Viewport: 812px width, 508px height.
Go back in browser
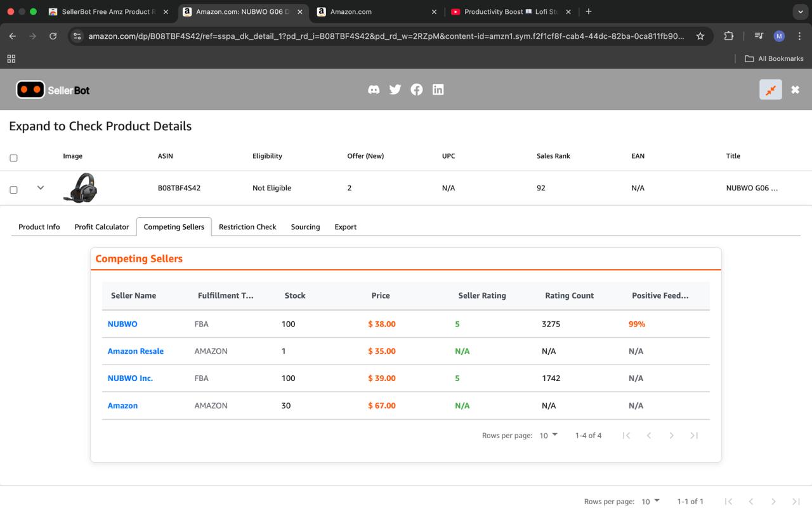13,36
